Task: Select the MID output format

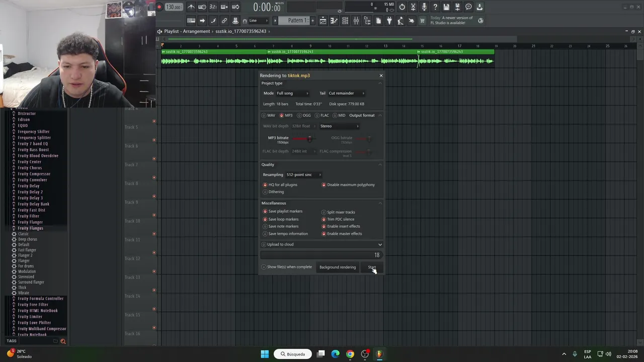Action: (339, 115)
